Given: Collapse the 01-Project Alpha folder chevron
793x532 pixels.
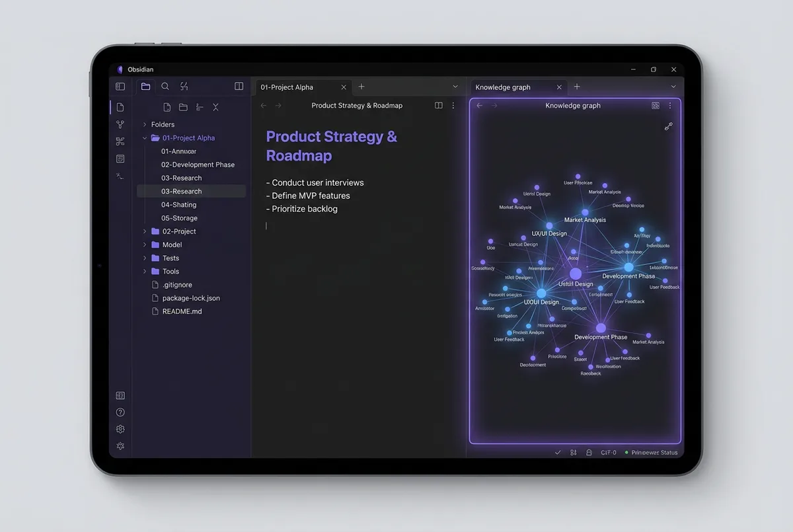Looking at the screenshot, I should point(145,138).
